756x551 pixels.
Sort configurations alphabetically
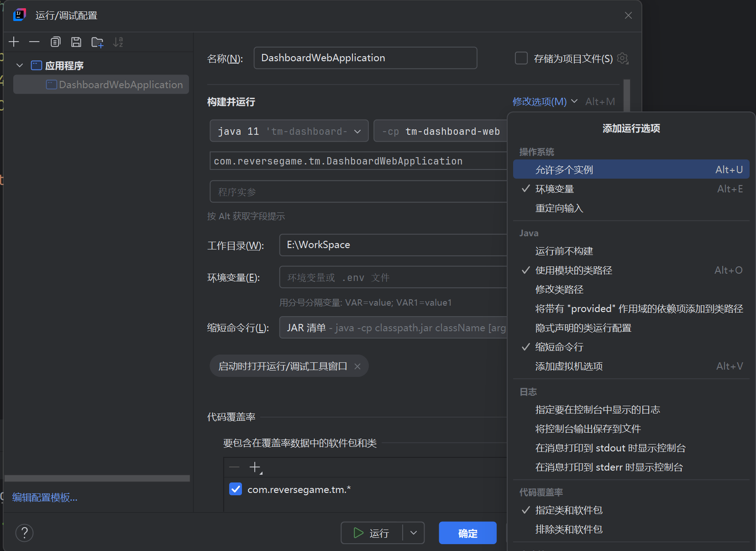tap(118, 42)
